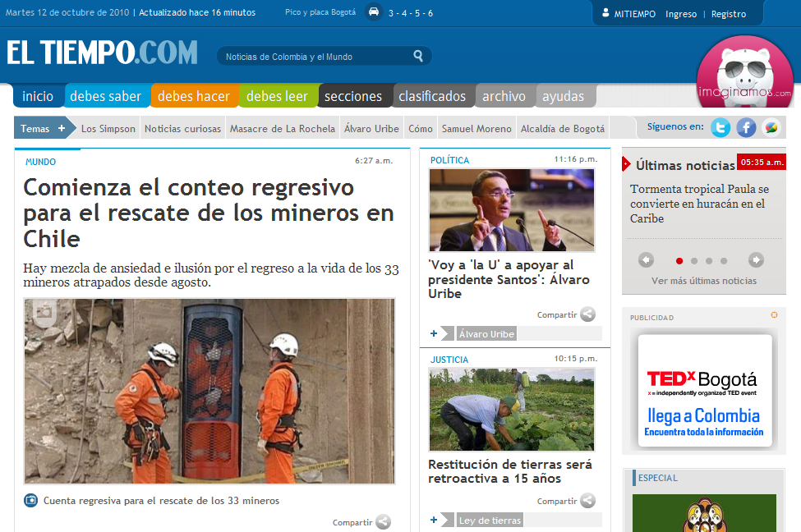Open the Google Buzz follow icon

771,127
